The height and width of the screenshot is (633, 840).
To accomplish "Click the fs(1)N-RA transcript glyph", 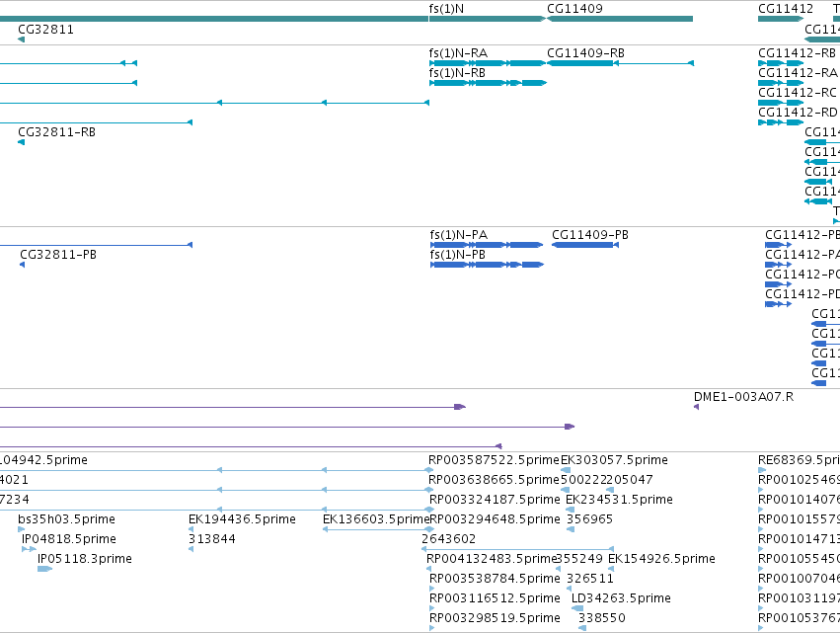I will pos(487,63).
